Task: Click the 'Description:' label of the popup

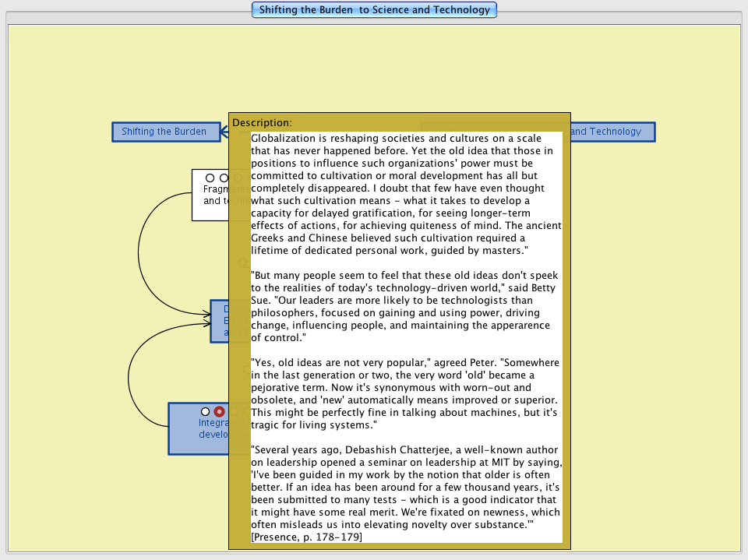Action: (262, 123)
